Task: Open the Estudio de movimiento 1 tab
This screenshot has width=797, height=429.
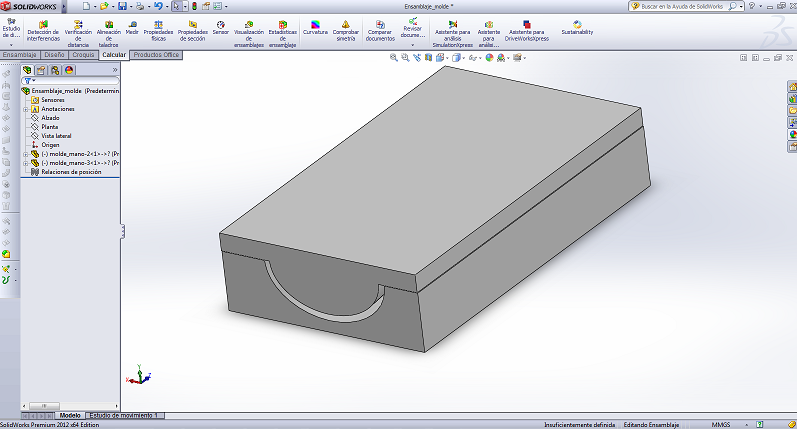Action: click(124, 416)
